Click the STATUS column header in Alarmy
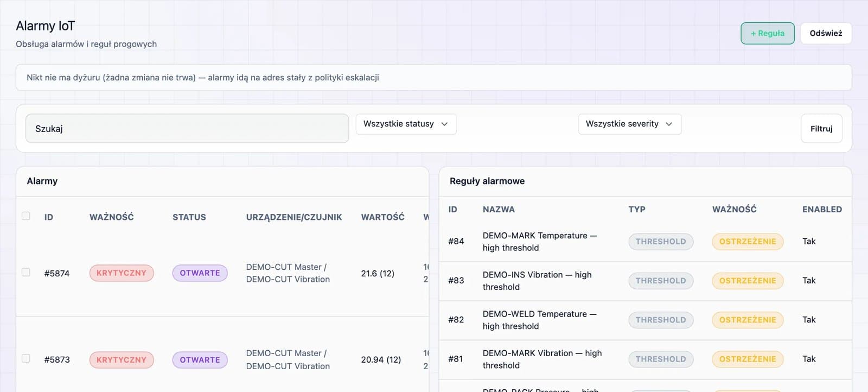868x392 pixels. (x=189, y=217)
